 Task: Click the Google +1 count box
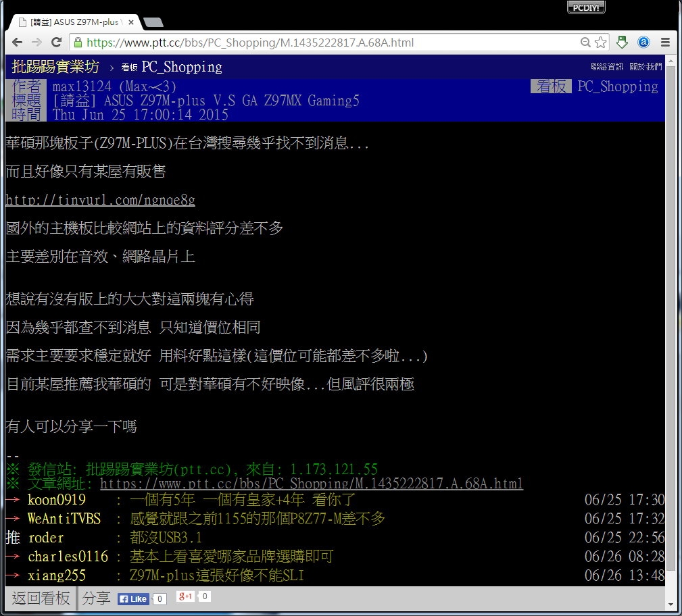[204, 596]
